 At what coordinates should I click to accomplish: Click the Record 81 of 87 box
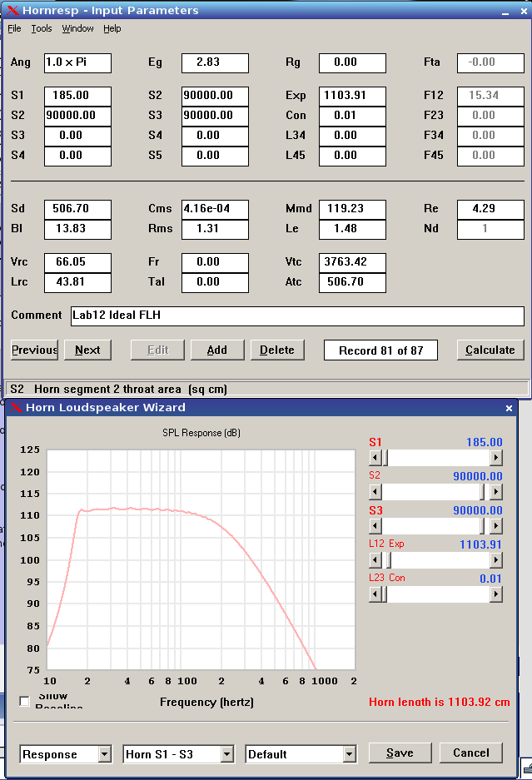pos(380,350)
